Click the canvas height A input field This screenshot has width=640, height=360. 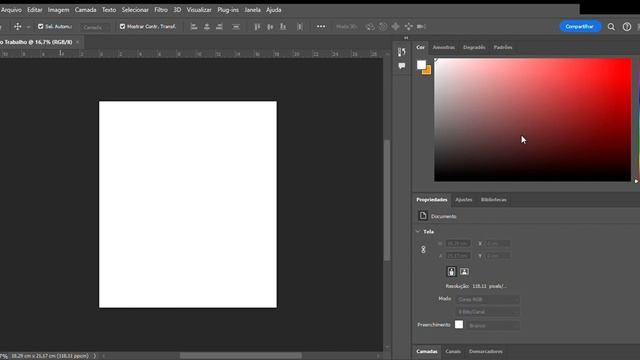pyautogui.click(x=458, y=256)
